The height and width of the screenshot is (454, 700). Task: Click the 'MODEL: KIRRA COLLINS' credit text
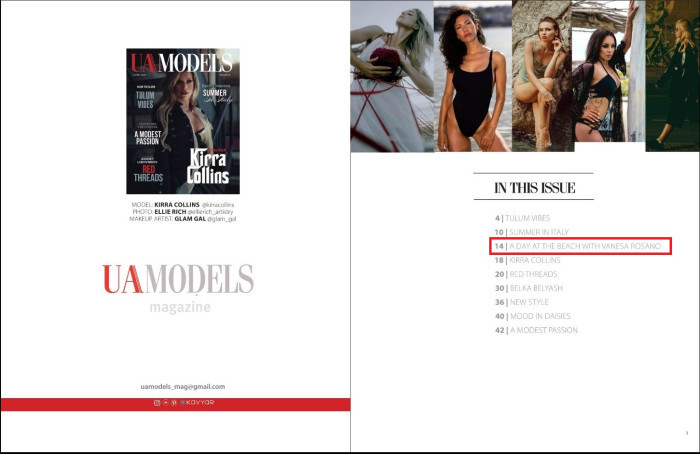click(x=165, y=204)
